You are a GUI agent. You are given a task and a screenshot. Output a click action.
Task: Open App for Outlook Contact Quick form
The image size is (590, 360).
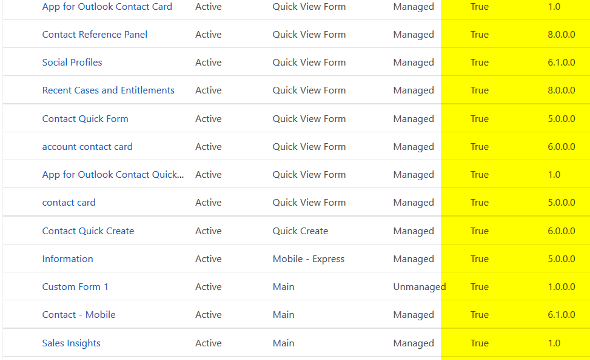(113, 175)
